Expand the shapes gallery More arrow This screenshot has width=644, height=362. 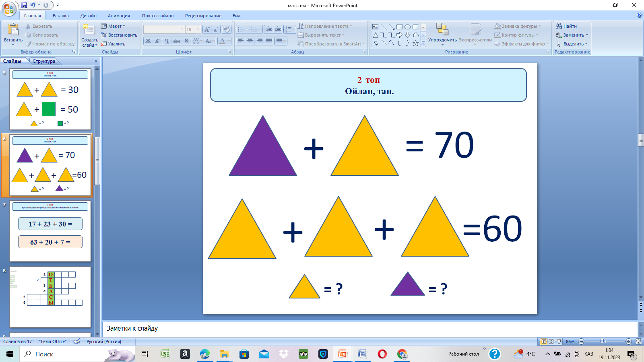[423, 43]
